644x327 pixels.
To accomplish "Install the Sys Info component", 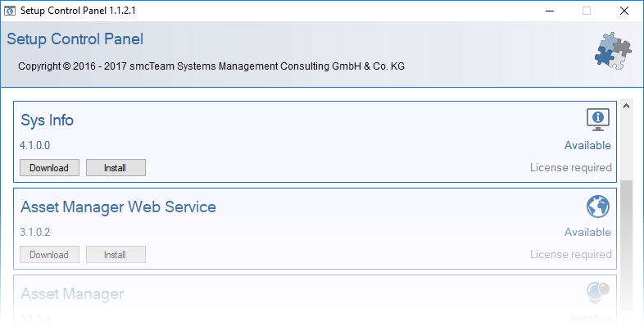I will (116, 168).
